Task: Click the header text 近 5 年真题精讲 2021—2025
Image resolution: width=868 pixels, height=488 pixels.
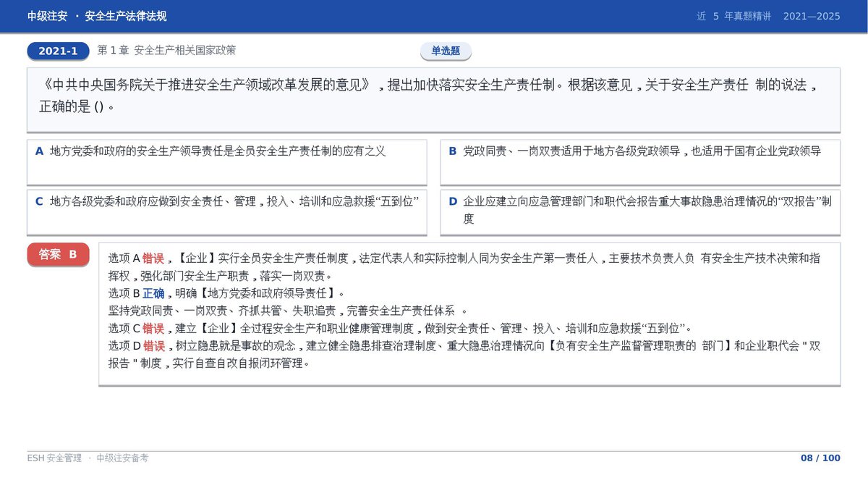Action: click(768, 16)
